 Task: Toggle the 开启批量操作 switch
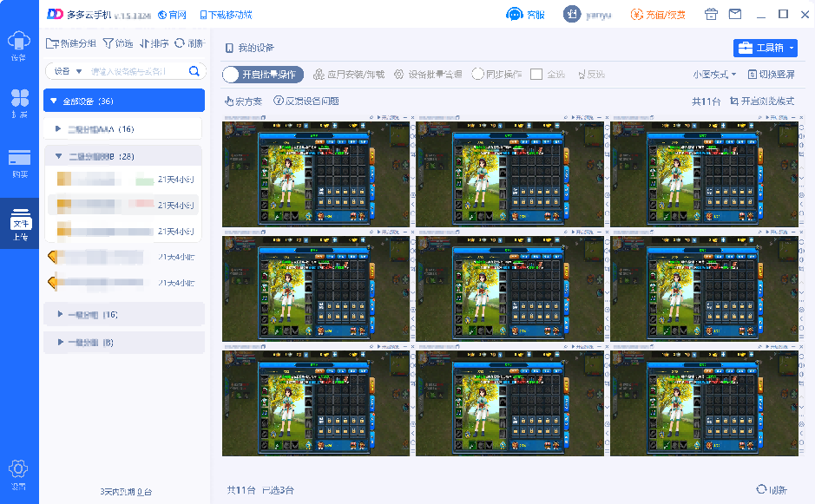point(263,75)
